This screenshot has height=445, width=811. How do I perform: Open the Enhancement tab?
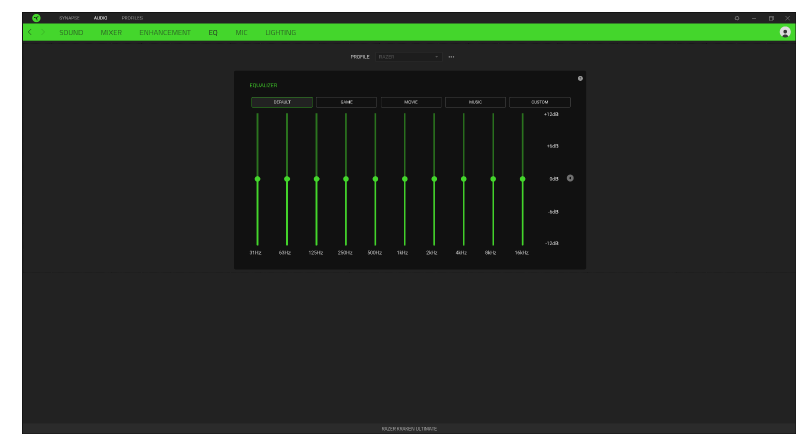click(x=165, y=33)
